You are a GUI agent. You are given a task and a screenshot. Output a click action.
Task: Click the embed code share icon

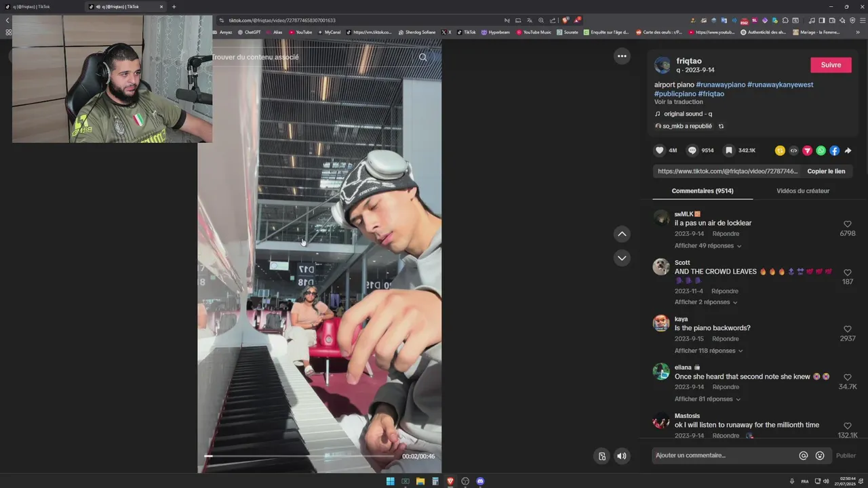[793, 150]
